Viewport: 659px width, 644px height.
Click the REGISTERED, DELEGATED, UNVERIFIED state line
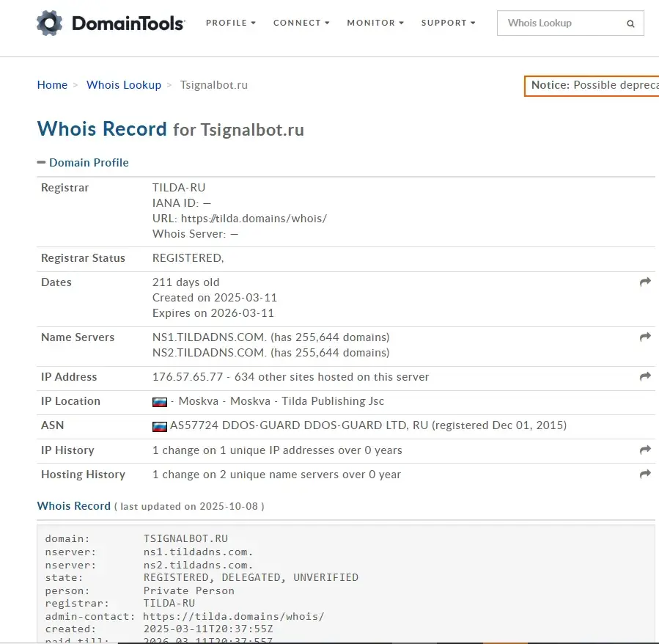click(x=202, y=577)
